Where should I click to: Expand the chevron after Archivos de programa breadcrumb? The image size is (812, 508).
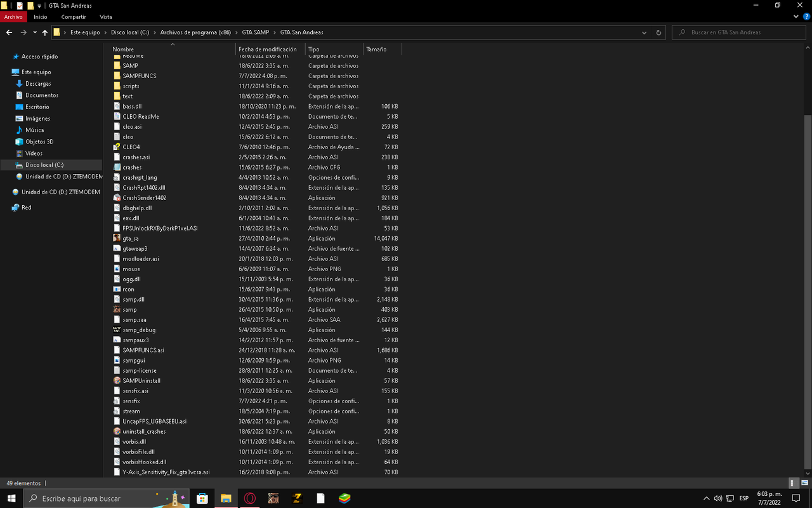pos(237,32)
